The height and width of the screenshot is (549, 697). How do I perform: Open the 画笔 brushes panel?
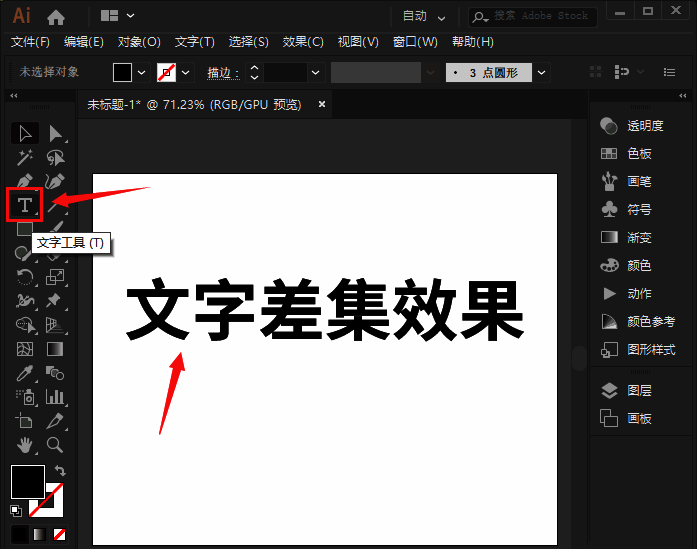tap(626, 181)
